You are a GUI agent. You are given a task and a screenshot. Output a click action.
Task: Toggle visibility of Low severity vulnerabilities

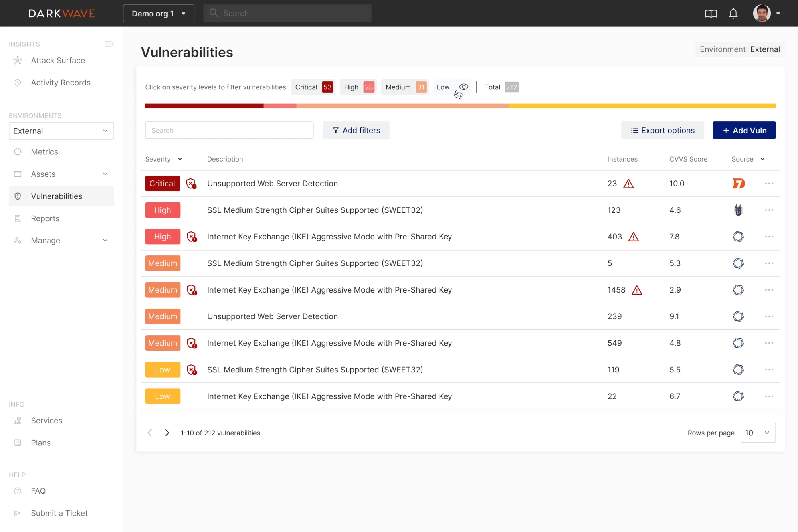coord(463,87)
